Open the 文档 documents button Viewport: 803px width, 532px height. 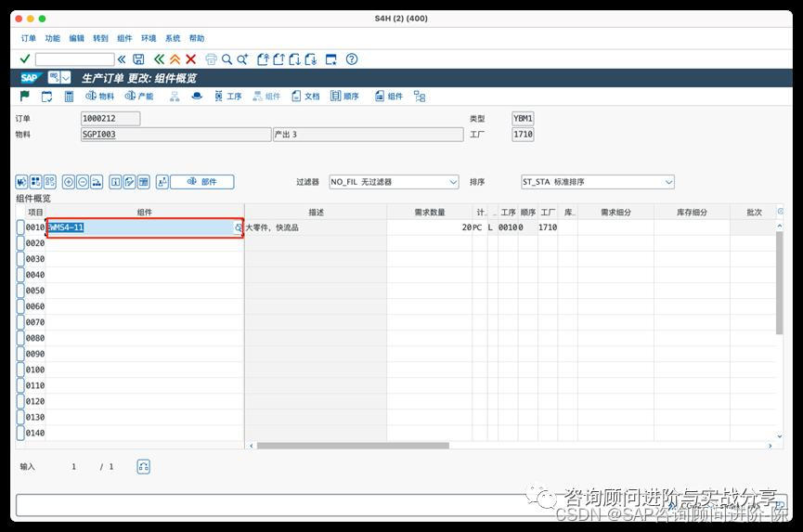point(305,96)
